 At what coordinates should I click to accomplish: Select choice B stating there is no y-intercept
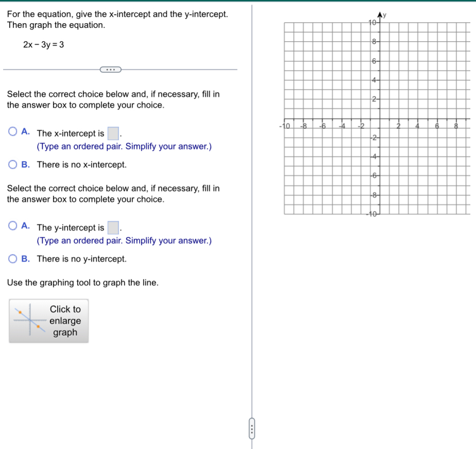12,258
